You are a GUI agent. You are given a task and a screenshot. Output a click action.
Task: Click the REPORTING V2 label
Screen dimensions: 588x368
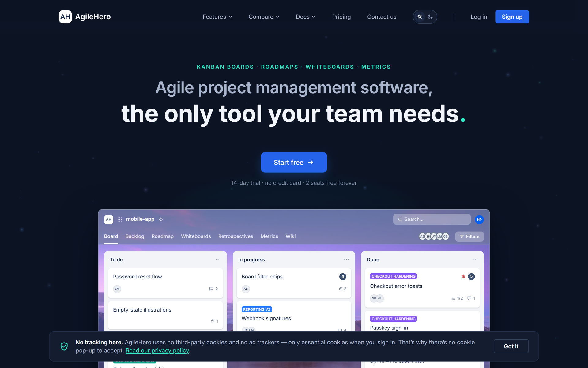point(257,309)
